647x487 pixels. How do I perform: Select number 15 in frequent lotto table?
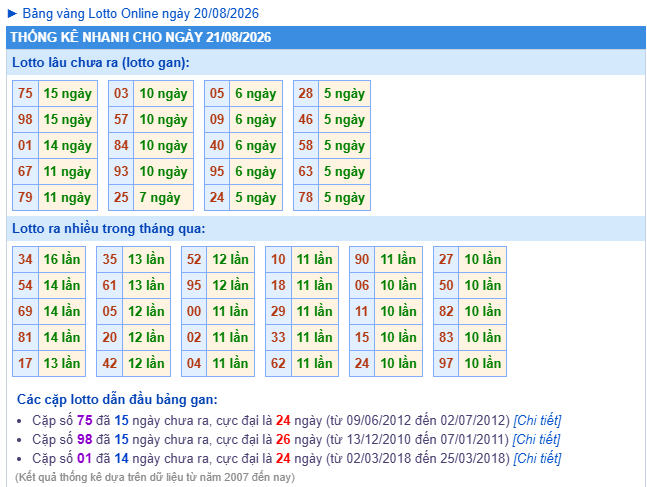pos(362,337)
